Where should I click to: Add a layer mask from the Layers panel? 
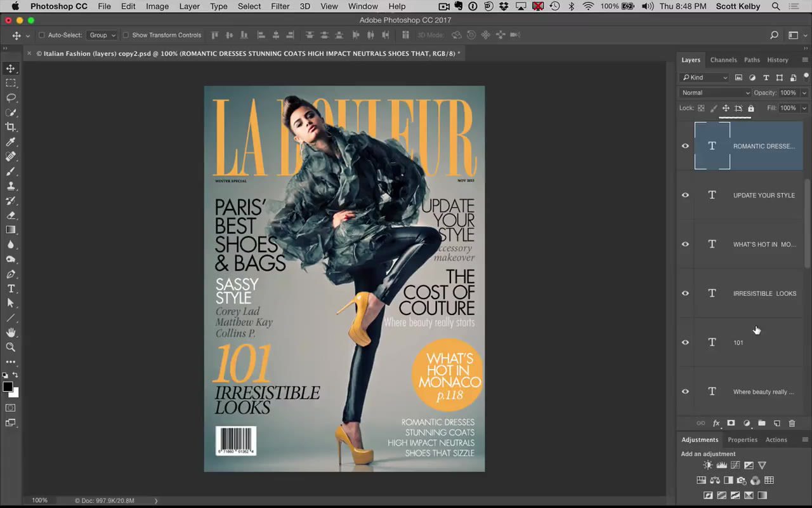click(731, 423)
